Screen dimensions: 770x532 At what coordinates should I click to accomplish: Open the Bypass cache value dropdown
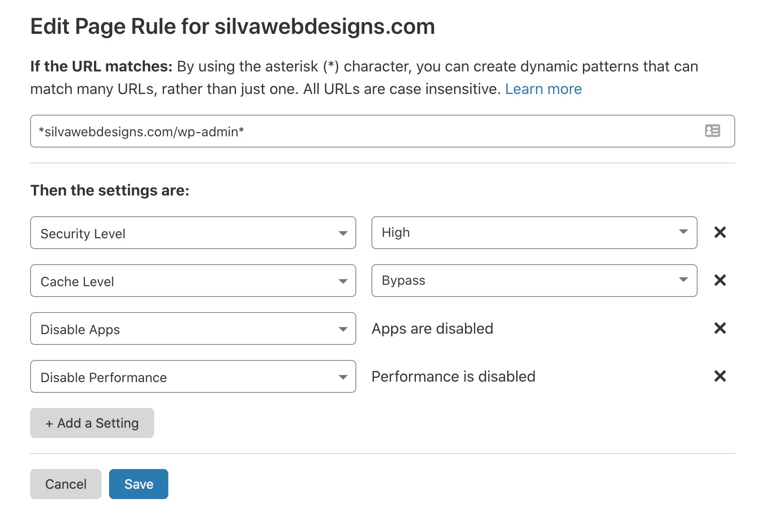(x=534, y=281)
